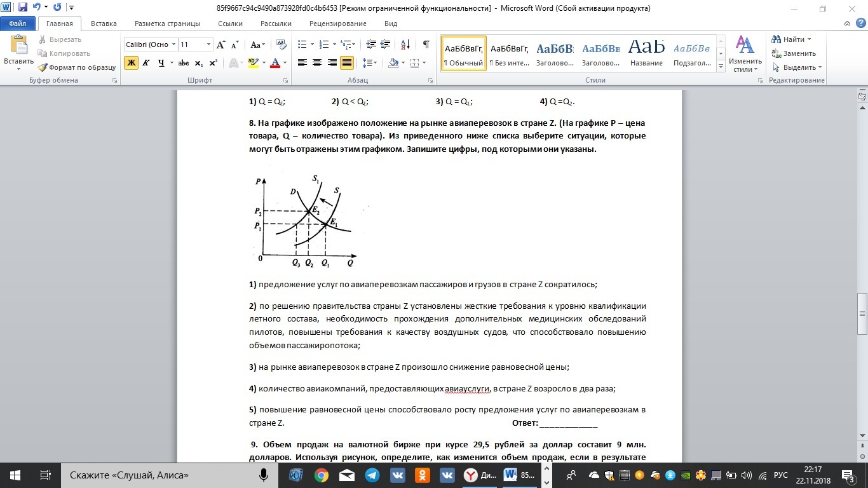Save the document from the quick access toolbar
This screenshot has width=868, height=488.
click(x=23, y=8)
